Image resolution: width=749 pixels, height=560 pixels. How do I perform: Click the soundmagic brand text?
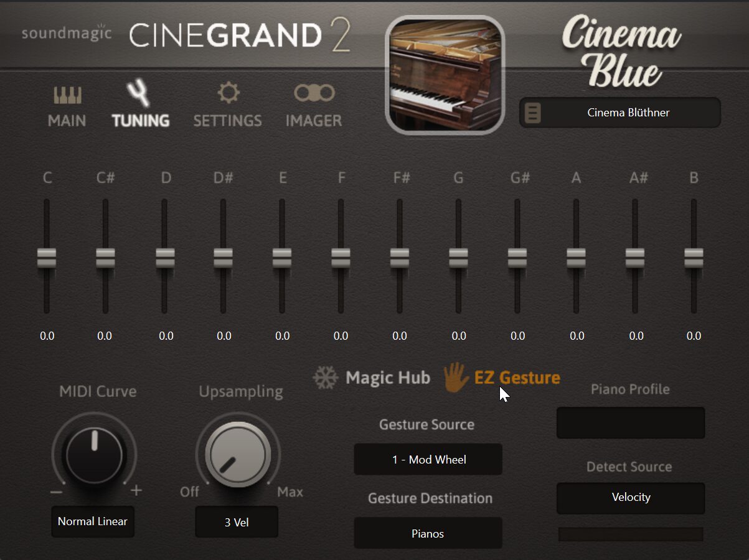point(67,32)
